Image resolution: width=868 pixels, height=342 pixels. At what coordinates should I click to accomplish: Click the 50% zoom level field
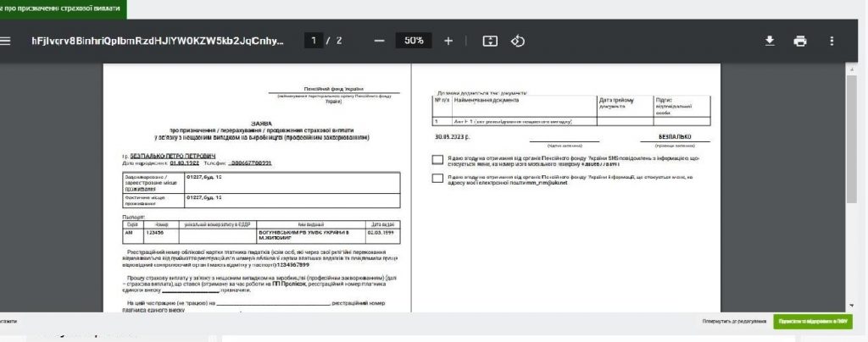[x=414, y=41]
